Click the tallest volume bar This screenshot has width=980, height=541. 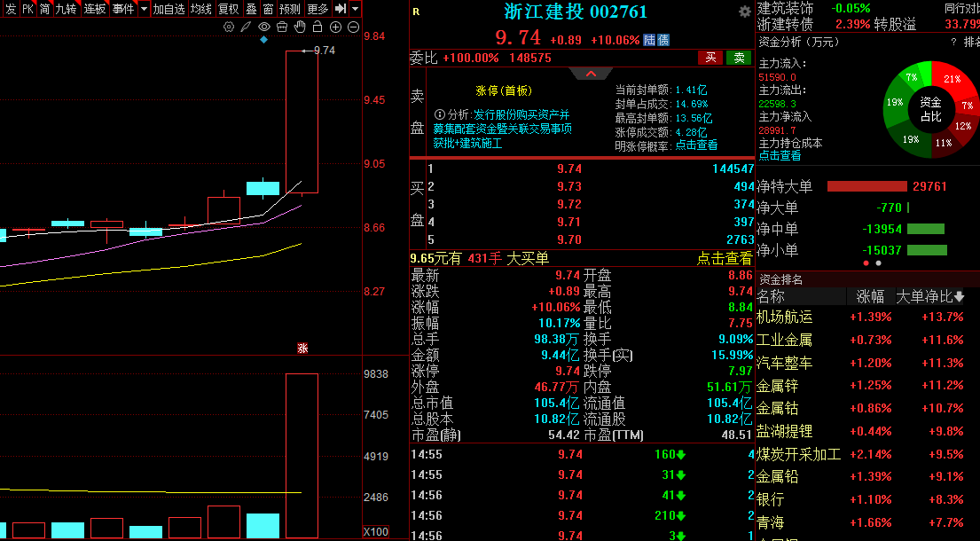[302, 455]
